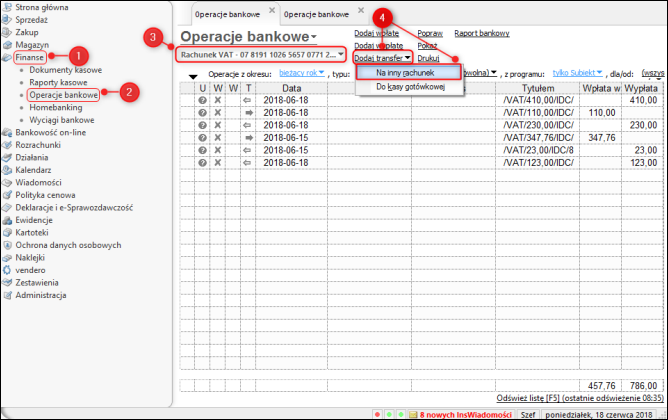
Task: Click the Bankowość on-line icon
Action: [7, 132]
